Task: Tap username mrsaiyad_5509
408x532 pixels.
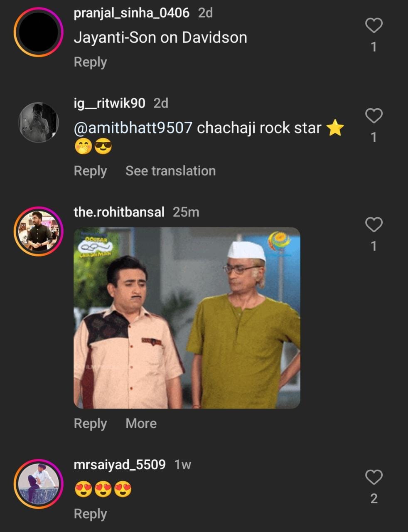Action: click(x=119, y=465)
